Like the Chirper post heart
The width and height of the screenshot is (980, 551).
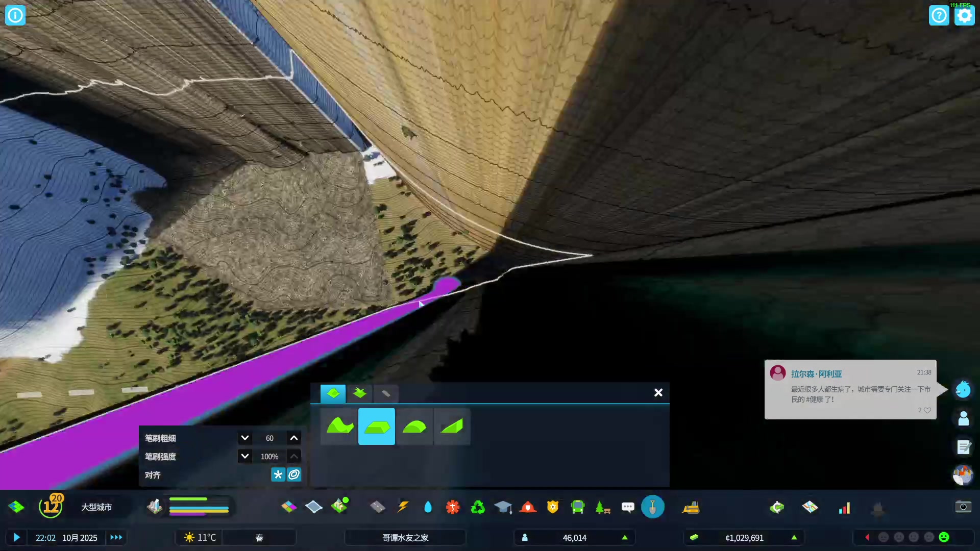pos(927,410)
